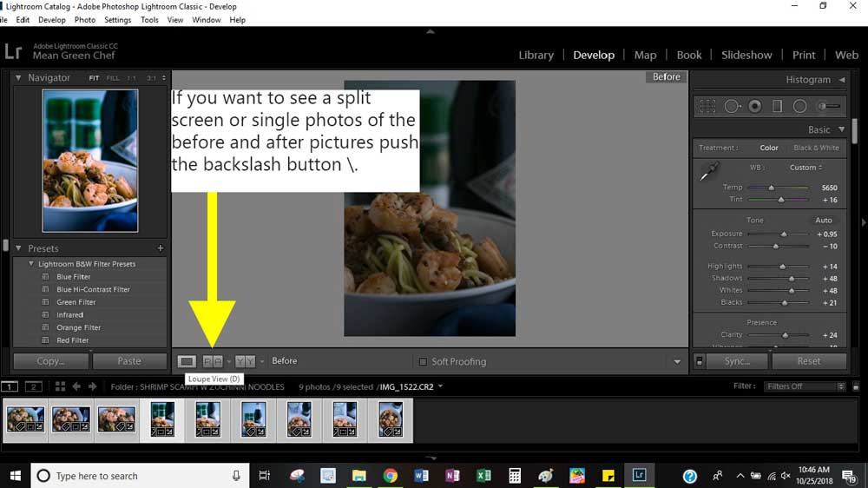Open Windows Start menu
This screenshot has height=488, width=868.
tap(15, 476)
